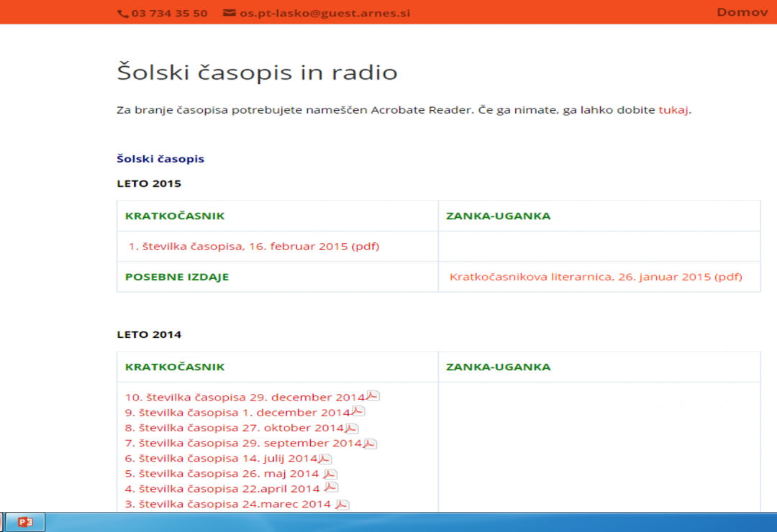Open PDF icon for 3. številka 24.marec 2014
Viewport: 777px width, 532px height.
[x=342, y=504]
